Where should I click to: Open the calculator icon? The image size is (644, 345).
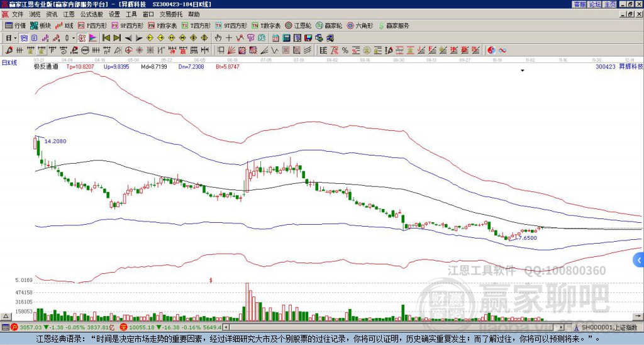286,38
